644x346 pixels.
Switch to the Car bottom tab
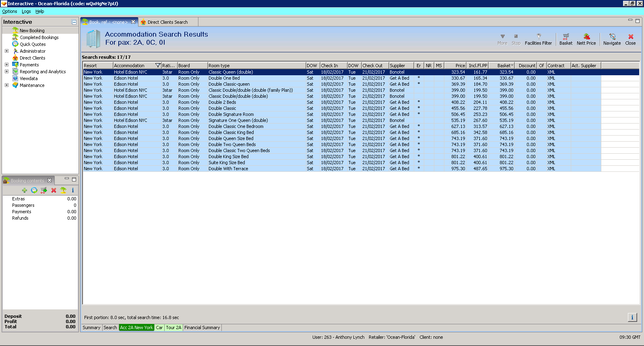coord(159,327)
